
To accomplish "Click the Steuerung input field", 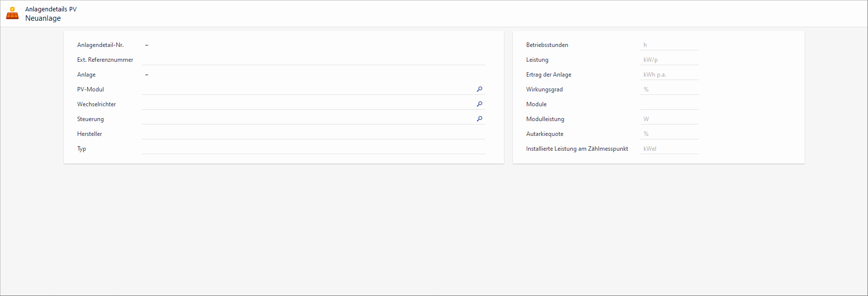I will (x=307, y=119).
